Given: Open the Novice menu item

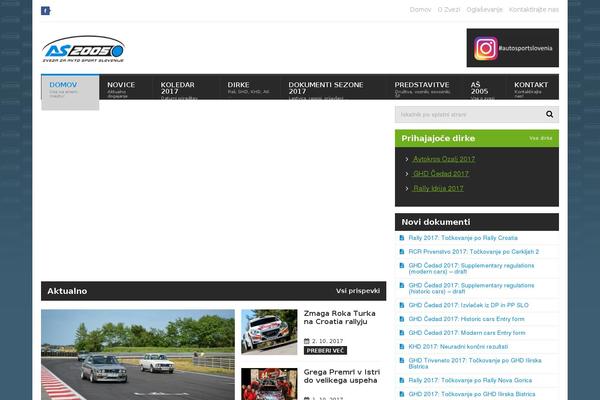Looking at the screenshot, I should (126, 87).
